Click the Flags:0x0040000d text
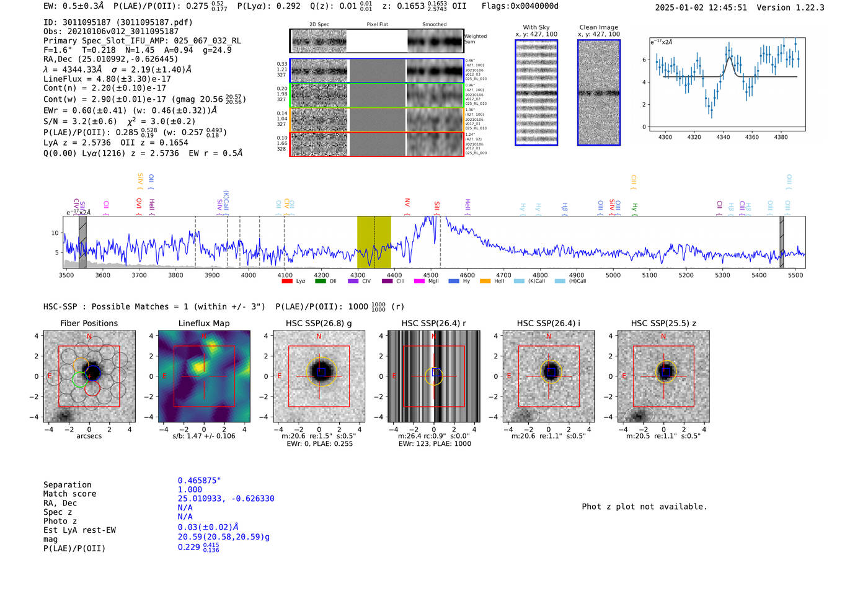The image size is (868, 591). (520, 6)
